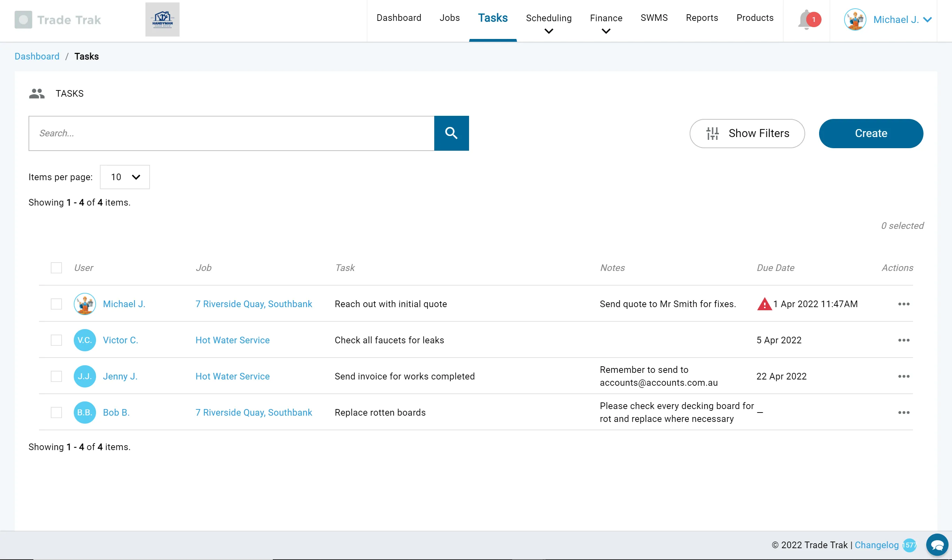This screenshot has width=952, height=560.
Task: Open the chat bubble in bottom corner
Action: 938,544
